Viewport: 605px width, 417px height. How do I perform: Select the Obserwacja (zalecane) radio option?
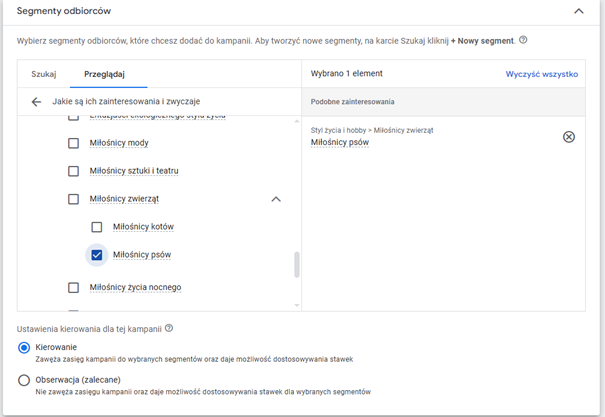pyautogui.click(x=24, y=380)
